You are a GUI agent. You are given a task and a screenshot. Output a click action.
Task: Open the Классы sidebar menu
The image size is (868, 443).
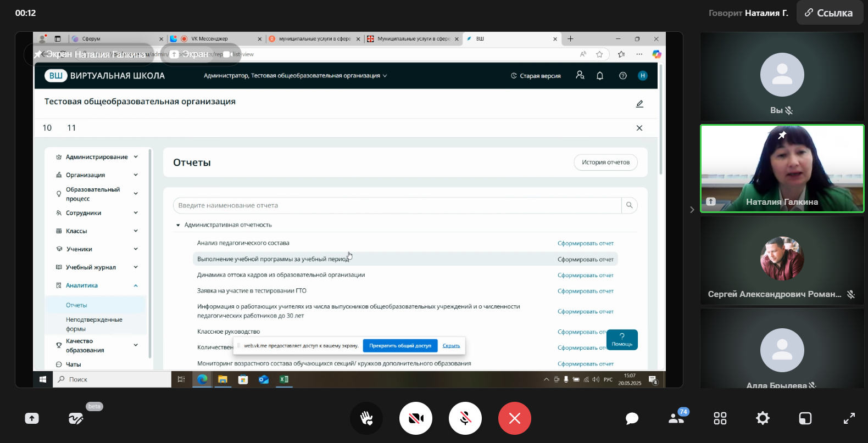point(76,231)
